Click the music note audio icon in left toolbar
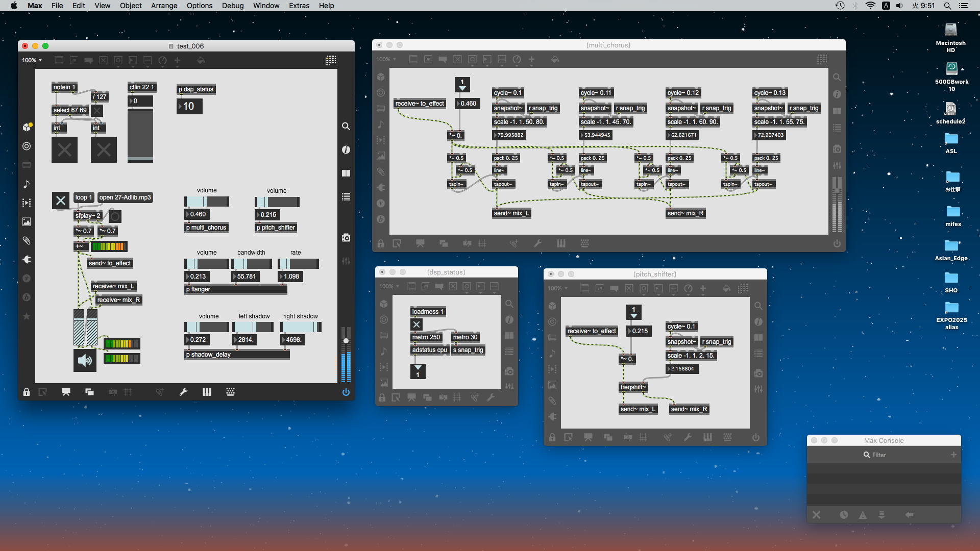980x551 pixels. 27,184
